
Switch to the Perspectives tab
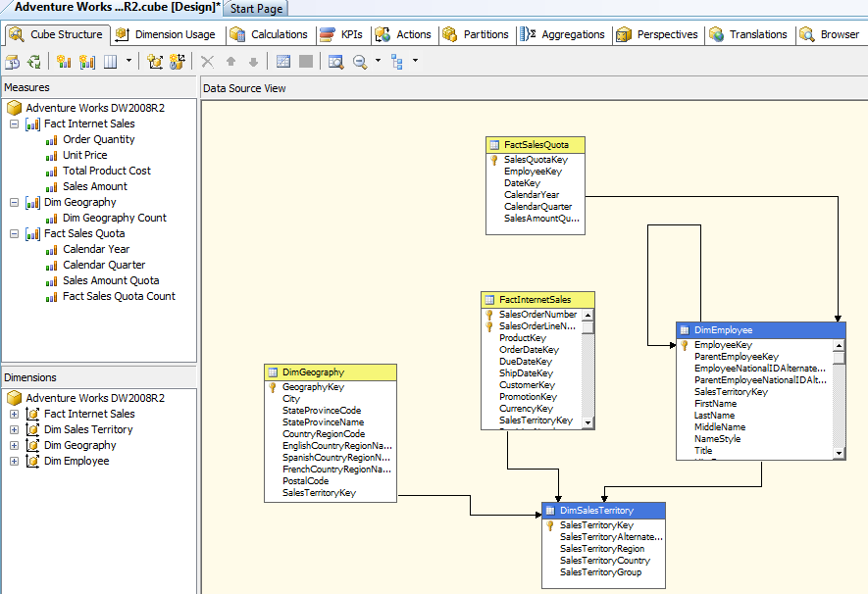(x=657, y=34)
